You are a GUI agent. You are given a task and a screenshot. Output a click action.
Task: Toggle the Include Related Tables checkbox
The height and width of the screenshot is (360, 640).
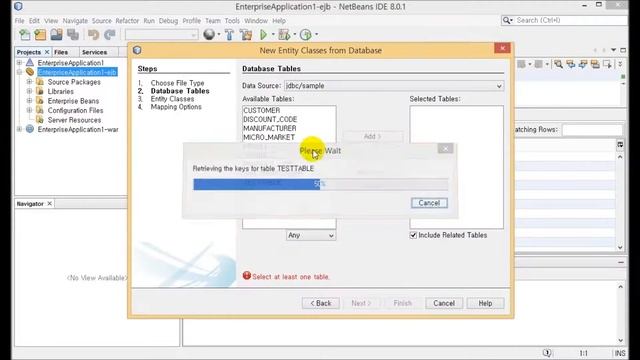(413, 235)
